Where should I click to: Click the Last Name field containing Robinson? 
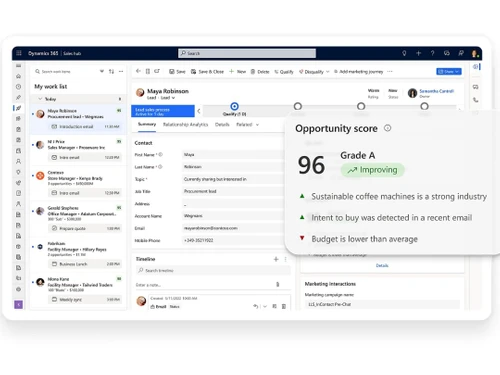(x=233, y=167)
